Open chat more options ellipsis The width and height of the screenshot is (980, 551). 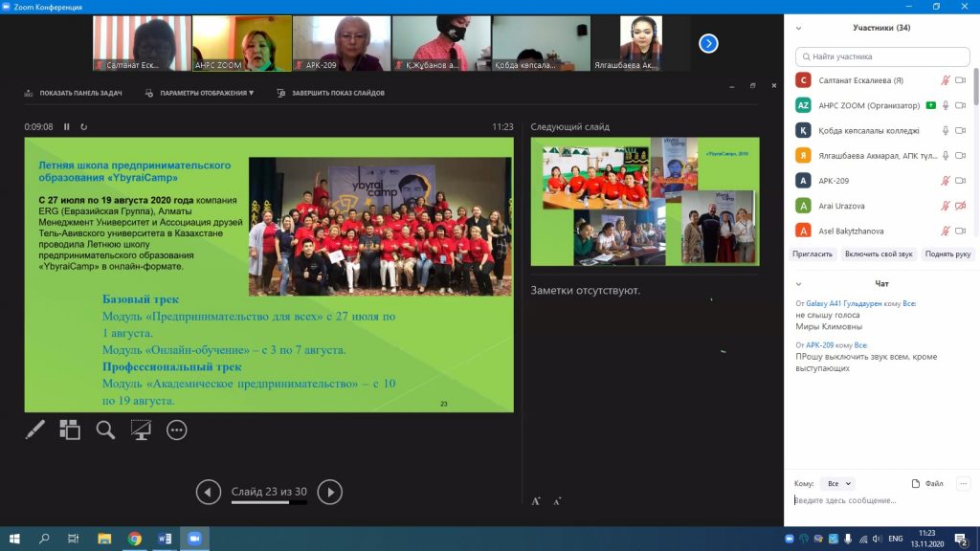pyautogui.click(x=963, y=483)
